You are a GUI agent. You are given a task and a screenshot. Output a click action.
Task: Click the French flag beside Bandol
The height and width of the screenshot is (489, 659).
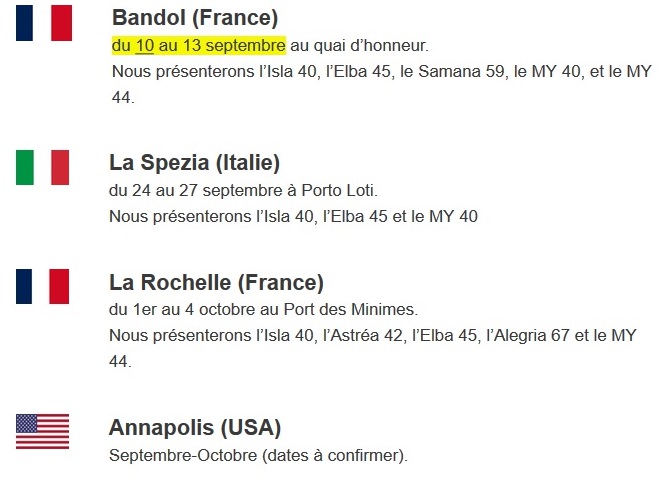click(x=44, y=23)
